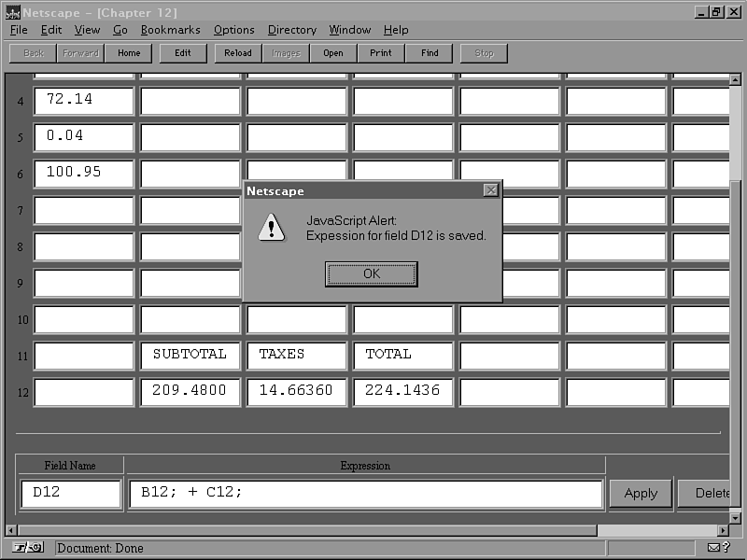
Task: Open the Directory menu
Action: click(x=291, y=30)
